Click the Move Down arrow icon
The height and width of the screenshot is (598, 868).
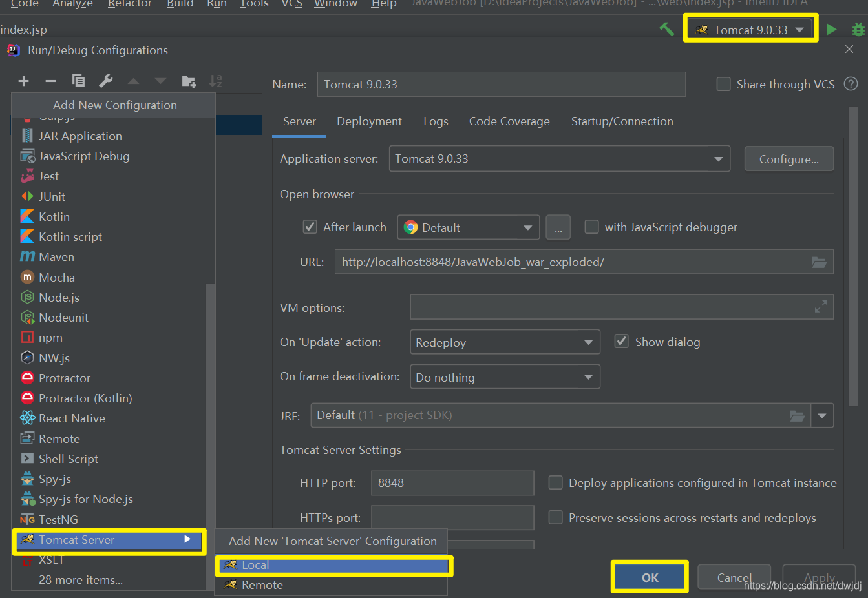[x=161, y=81]
